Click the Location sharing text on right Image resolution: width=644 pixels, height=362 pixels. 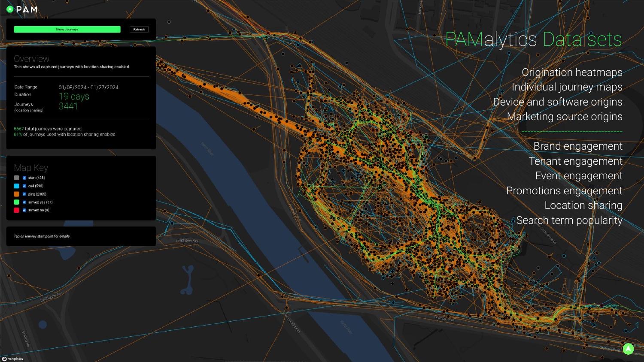coord(583,205)
